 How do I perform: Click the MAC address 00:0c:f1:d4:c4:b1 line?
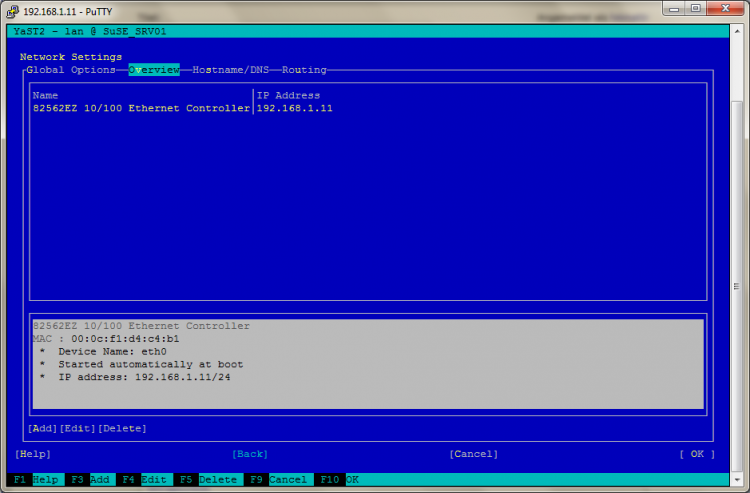106,339
